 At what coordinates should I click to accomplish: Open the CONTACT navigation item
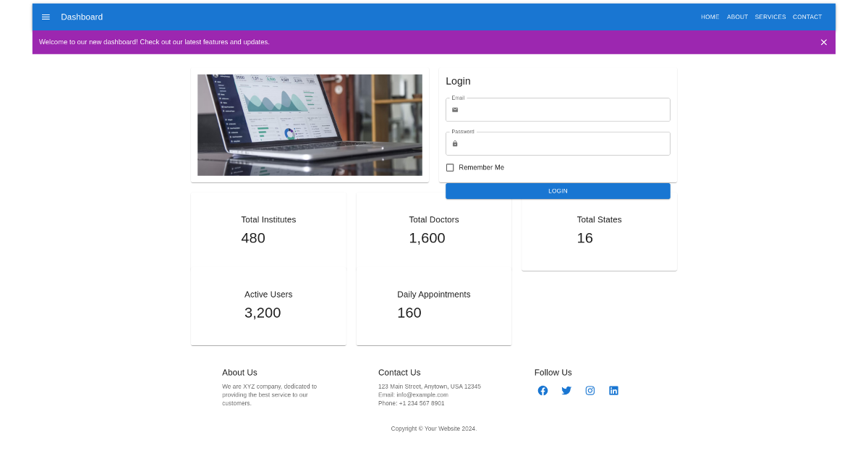pyautogui.click(x=807, y=17)
